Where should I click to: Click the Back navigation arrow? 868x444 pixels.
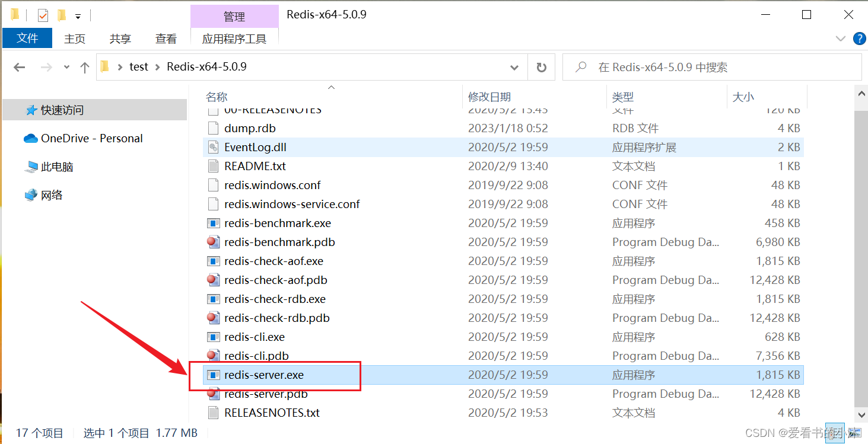tap(20, 68)
